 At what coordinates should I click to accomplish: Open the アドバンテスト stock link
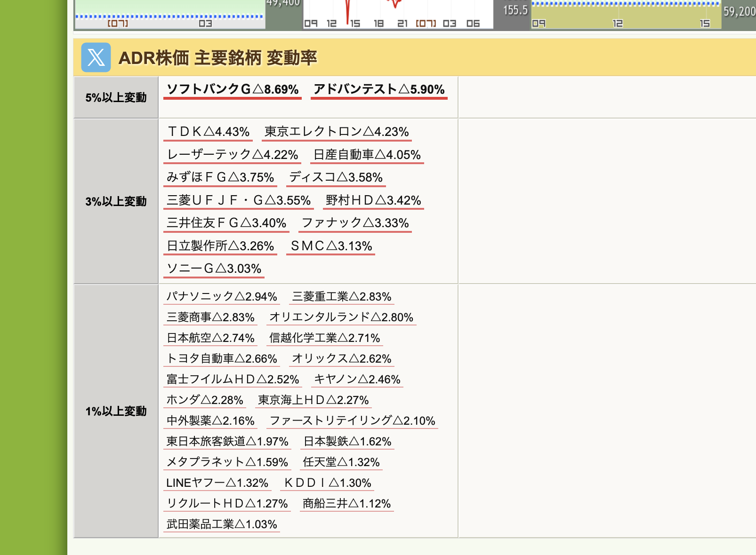pyautogui.click(x=379, y=89)
